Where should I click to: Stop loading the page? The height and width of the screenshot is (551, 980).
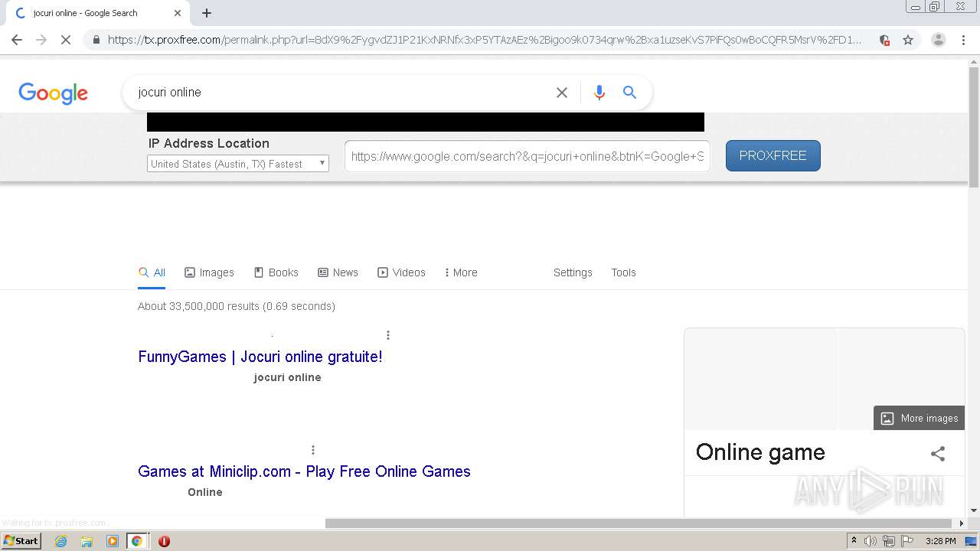point(66,40)
